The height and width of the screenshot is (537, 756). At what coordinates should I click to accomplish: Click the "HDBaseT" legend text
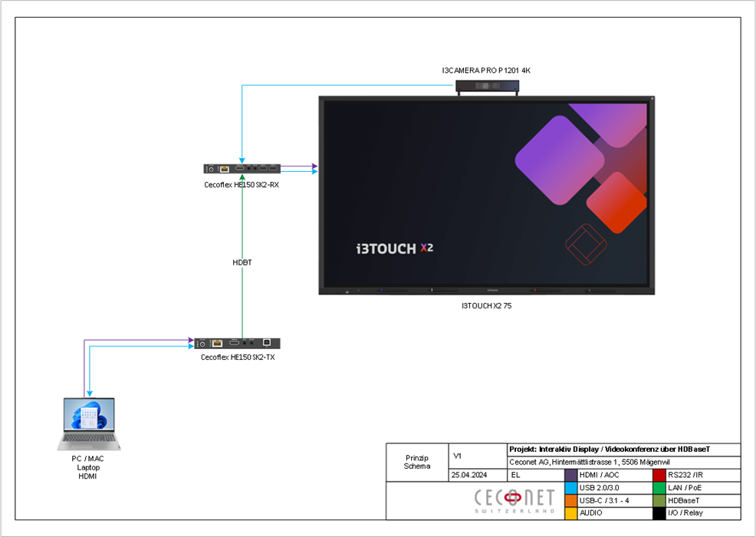click(683, 501)
